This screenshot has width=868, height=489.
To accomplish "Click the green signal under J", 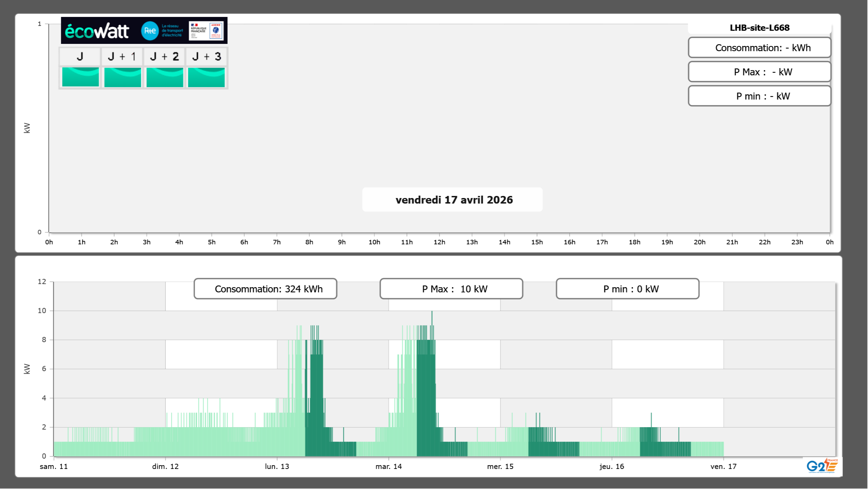I will pyautogui.click(x=81, y=77).
